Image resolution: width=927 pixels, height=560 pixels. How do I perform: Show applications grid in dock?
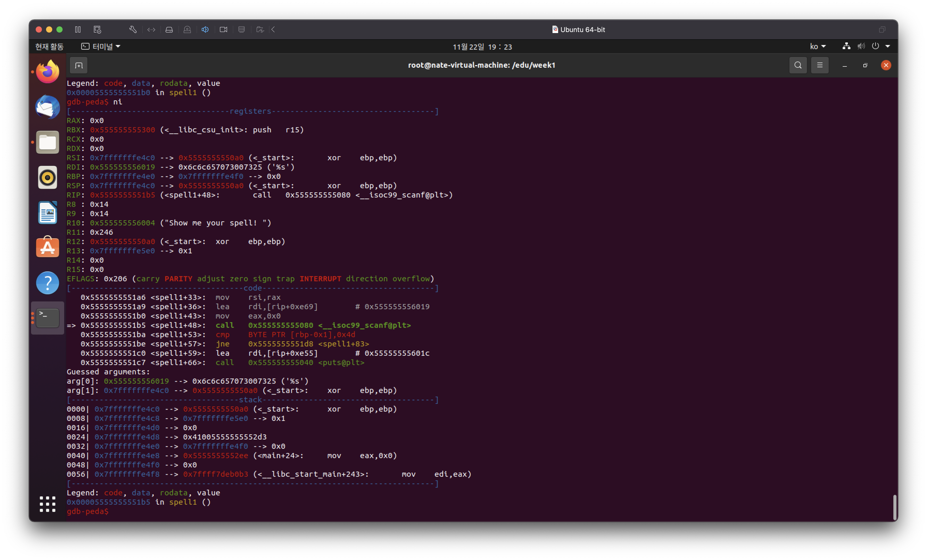(47, 504)
